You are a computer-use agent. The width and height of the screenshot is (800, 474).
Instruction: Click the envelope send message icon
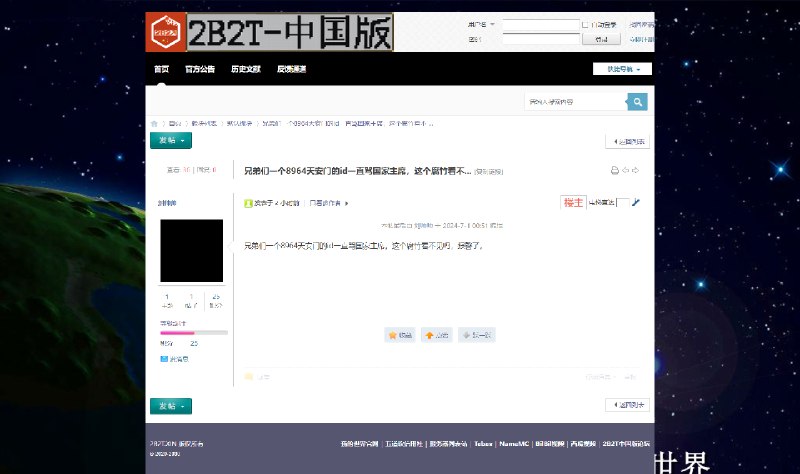(x=164, y=359)
